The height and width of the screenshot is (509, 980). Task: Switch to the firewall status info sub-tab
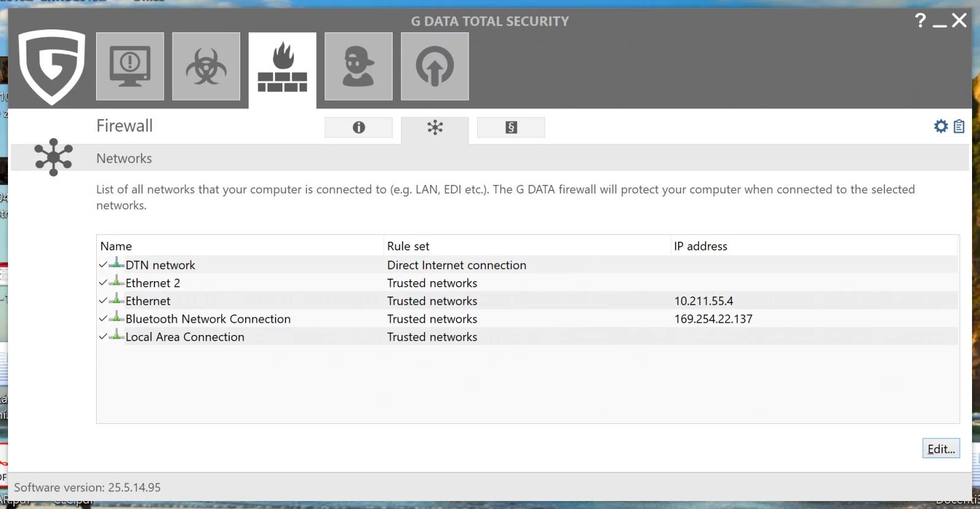359,127
